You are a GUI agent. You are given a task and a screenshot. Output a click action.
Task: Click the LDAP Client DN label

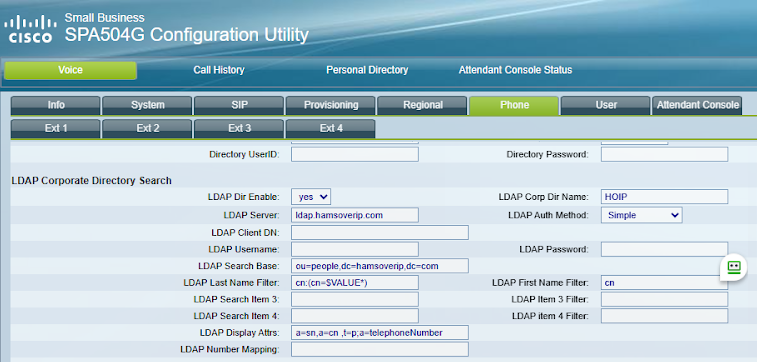(246, 232)
